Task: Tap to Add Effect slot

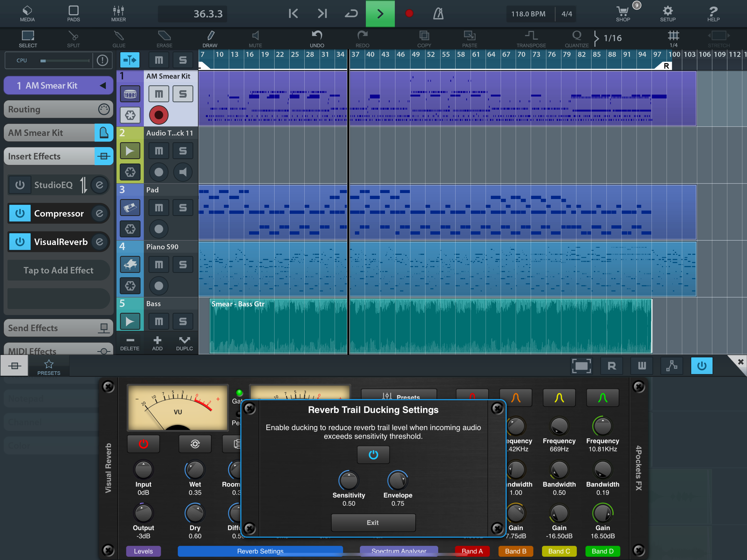Action: point(58,270)
